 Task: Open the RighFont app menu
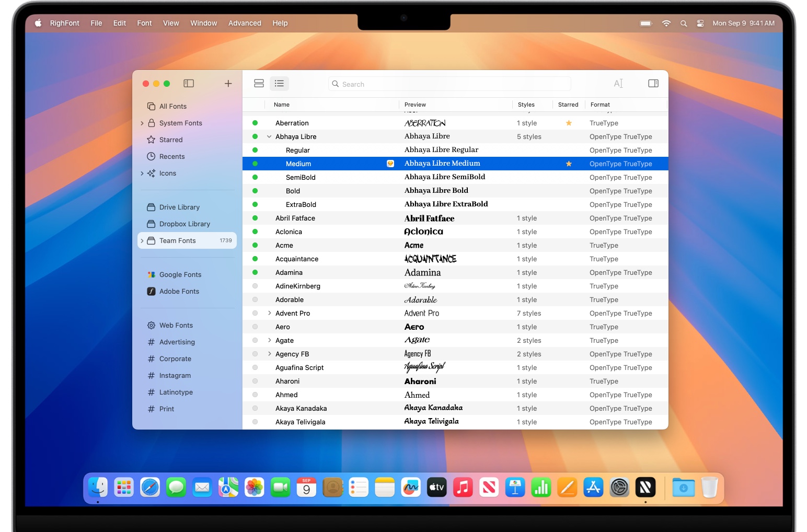[65, 23]
